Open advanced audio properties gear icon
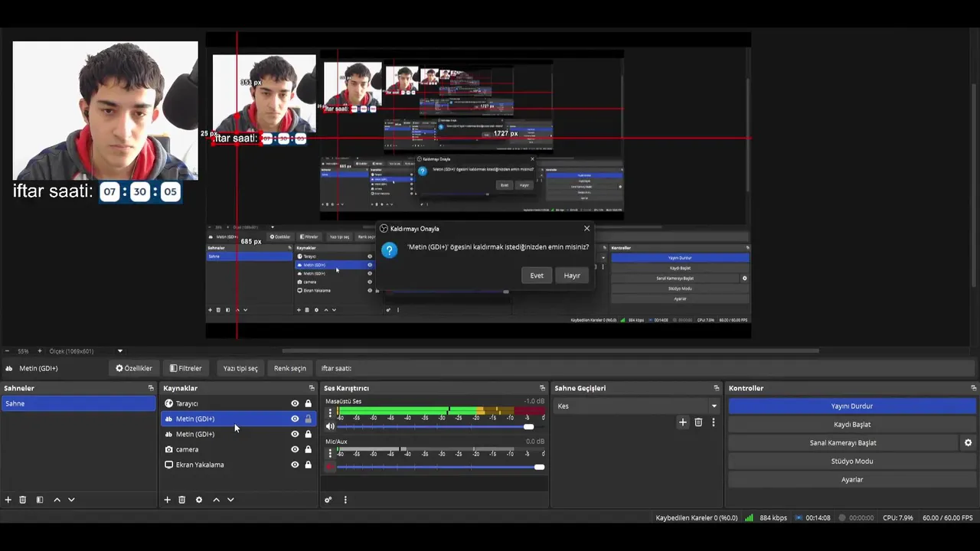The height and width of the screenshot is (551, 980). tap(328, 500)
